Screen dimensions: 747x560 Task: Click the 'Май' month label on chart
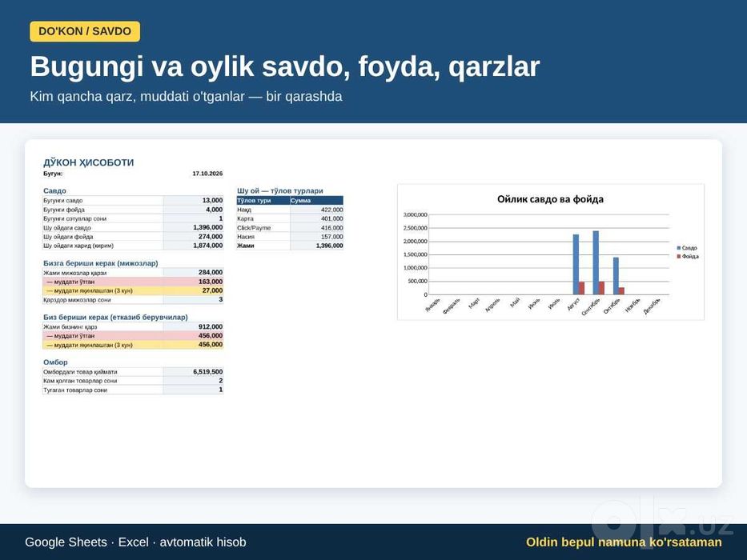point(515,303)
